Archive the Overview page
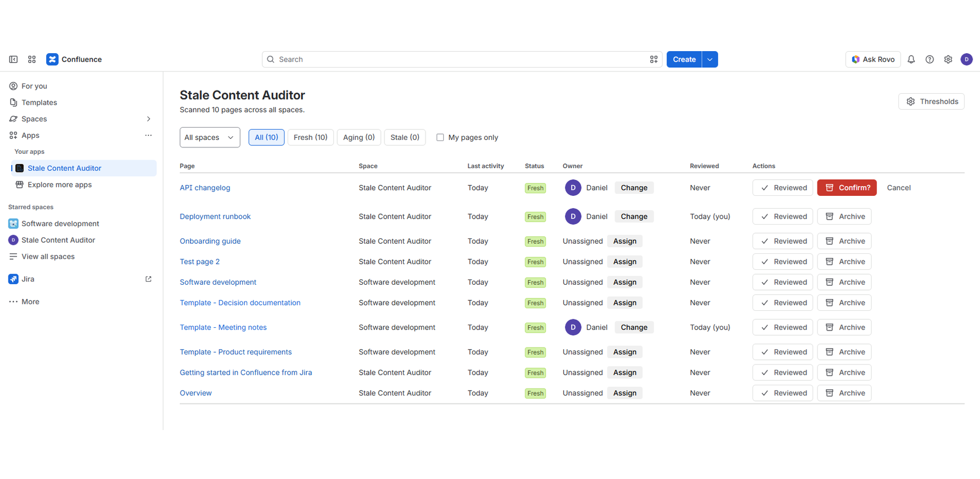Image resolution: width=980 pixels, height=479 pixels. point(845,393)
